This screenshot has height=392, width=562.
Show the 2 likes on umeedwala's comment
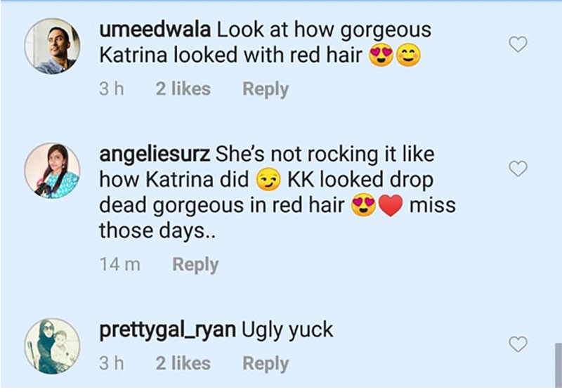click(183, 89)
